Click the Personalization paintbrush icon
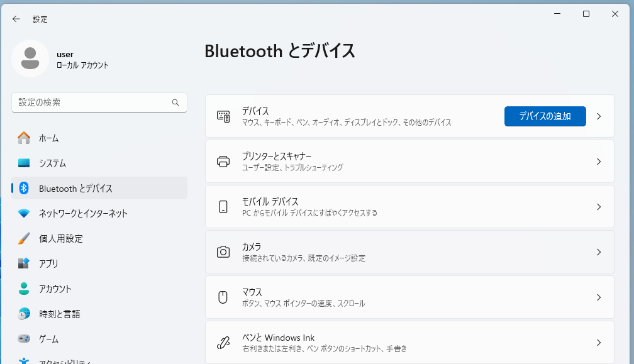 [x=24, y=238]
